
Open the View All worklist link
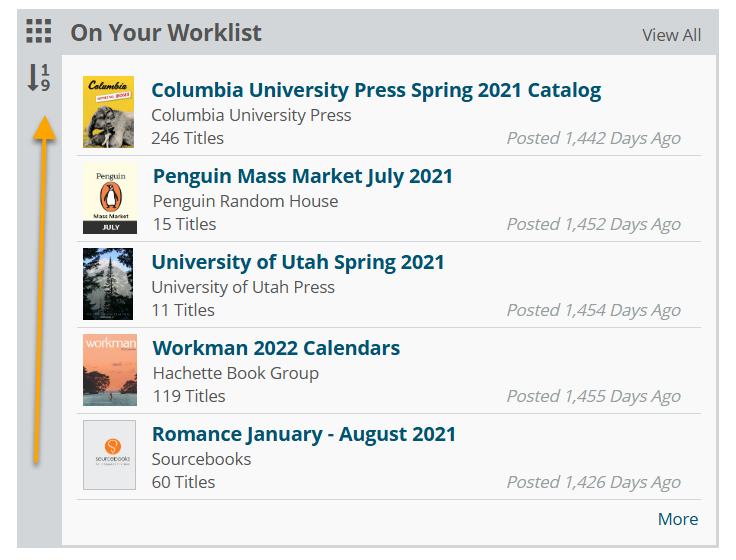pos(671,35)
